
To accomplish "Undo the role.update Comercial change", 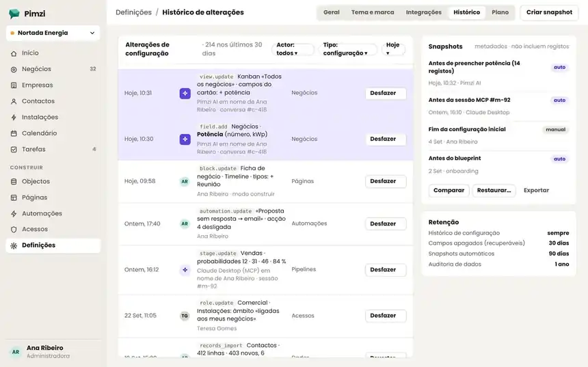I will point(386,316).
